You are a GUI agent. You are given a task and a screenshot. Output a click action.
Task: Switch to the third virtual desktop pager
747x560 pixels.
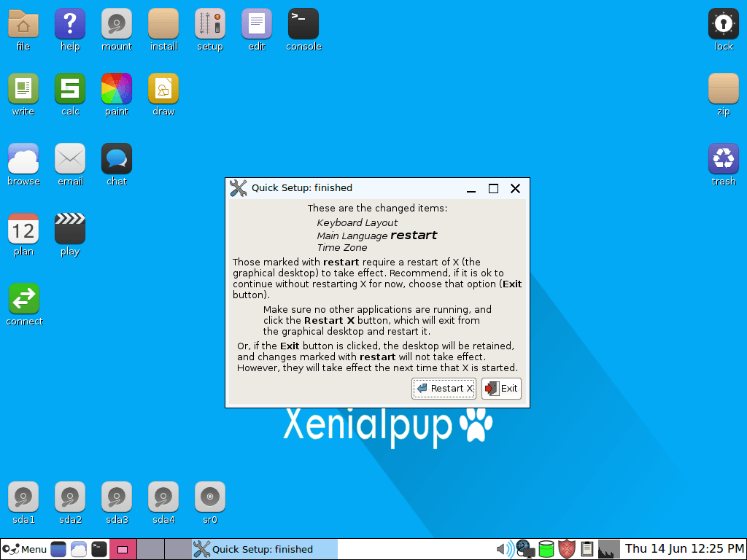(178, 549)
